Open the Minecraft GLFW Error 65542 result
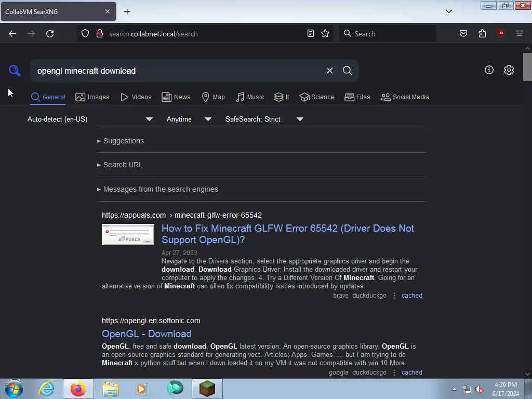The image size is (532, 399). pyautogui.click(x=288, y=234)
